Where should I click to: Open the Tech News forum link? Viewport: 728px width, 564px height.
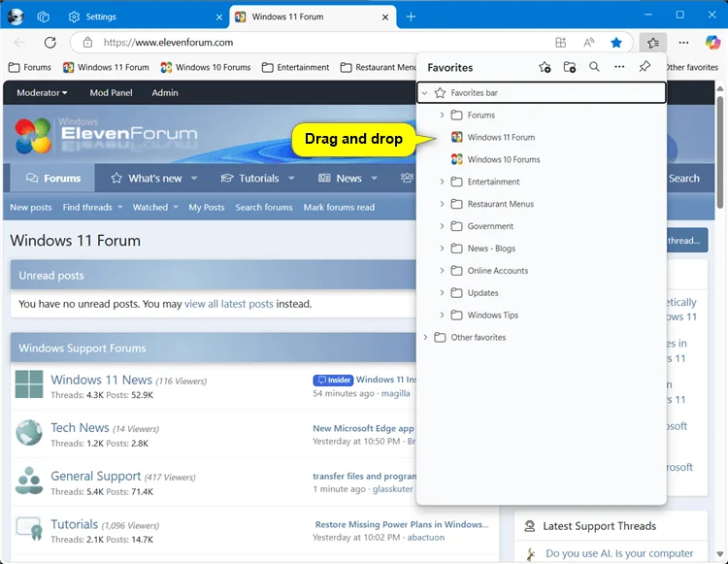tap(80, 427)
